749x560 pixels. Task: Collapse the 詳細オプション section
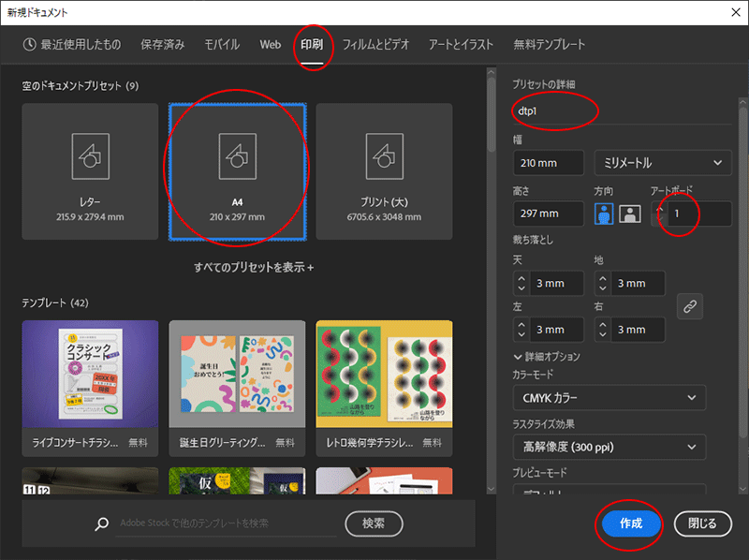519,357
